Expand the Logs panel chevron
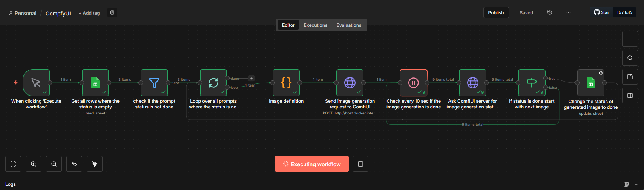 636,184
